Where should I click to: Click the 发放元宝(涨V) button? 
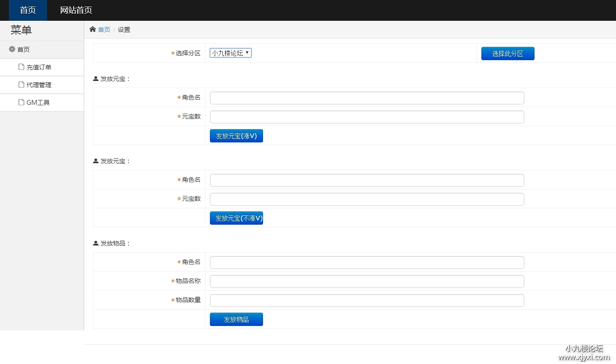pos(236,136)
